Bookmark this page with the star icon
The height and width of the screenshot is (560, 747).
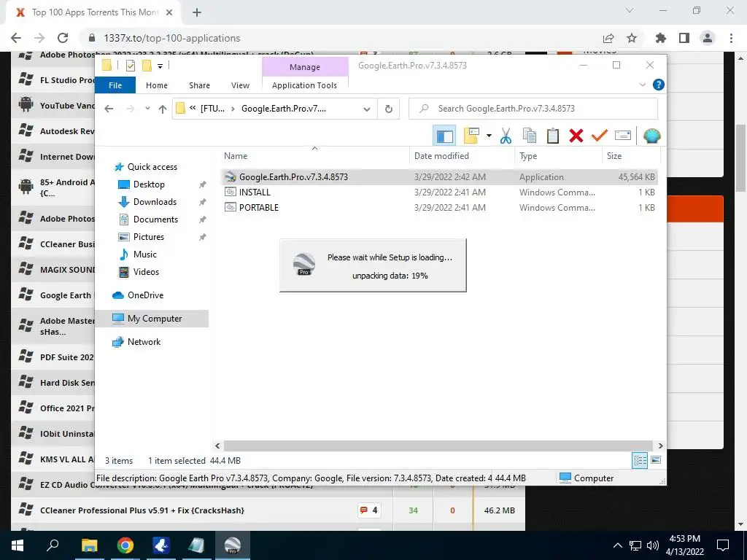(x=632, y=38)
